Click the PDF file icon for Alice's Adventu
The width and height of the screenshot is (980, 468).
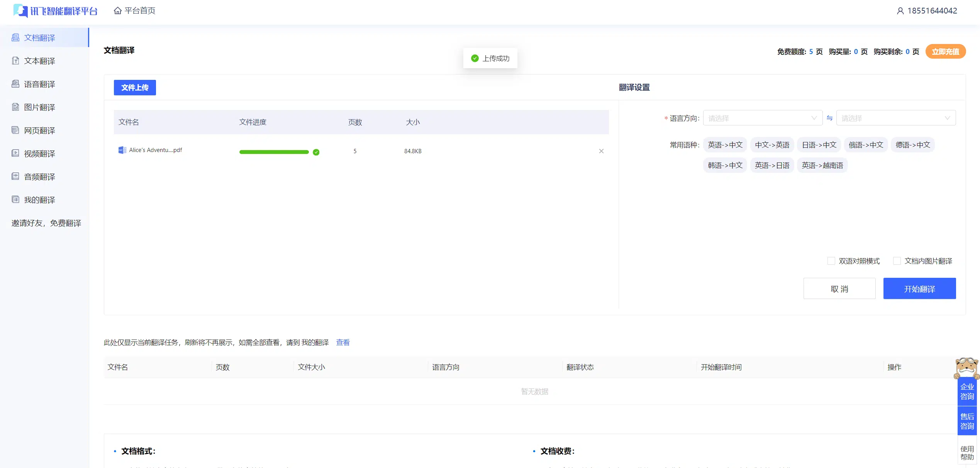(x=122, y=150)
